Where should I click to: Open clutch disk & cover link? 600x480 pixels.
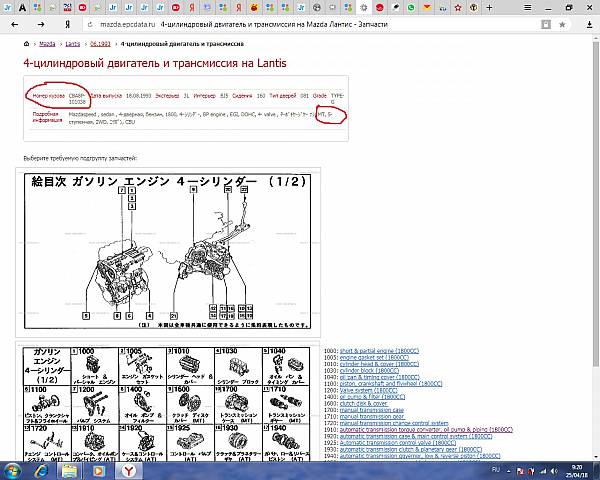364,403
